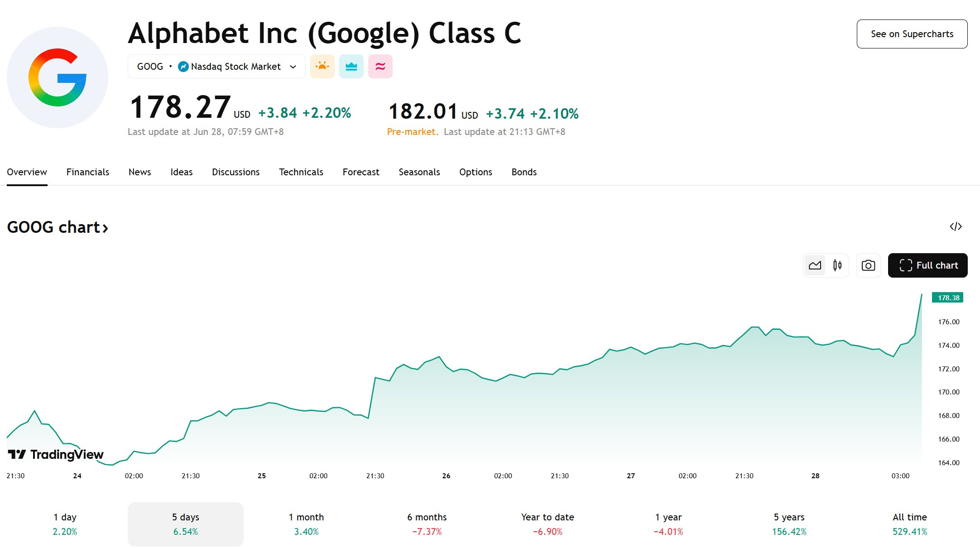The width and height of the screenshot is (980, 548).
Task: Open the GOOG Nasdaq Stock Market dropdown
Action: [x=216, y=67]
